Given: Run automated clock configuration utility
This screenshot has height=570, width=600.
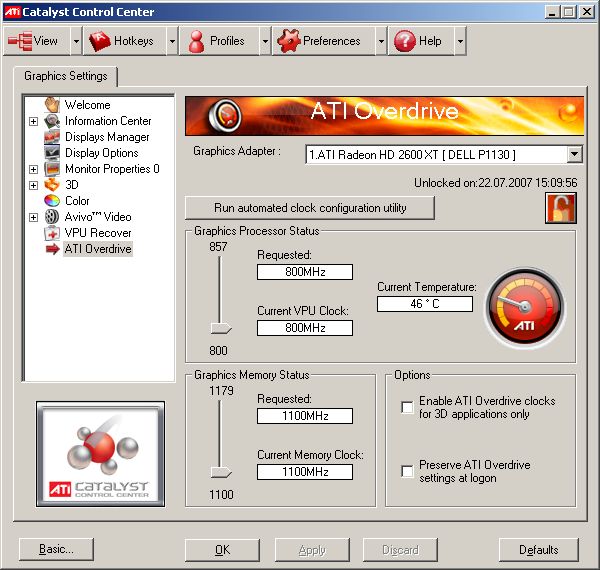Looking at the screenshot, I should point(310,208).
